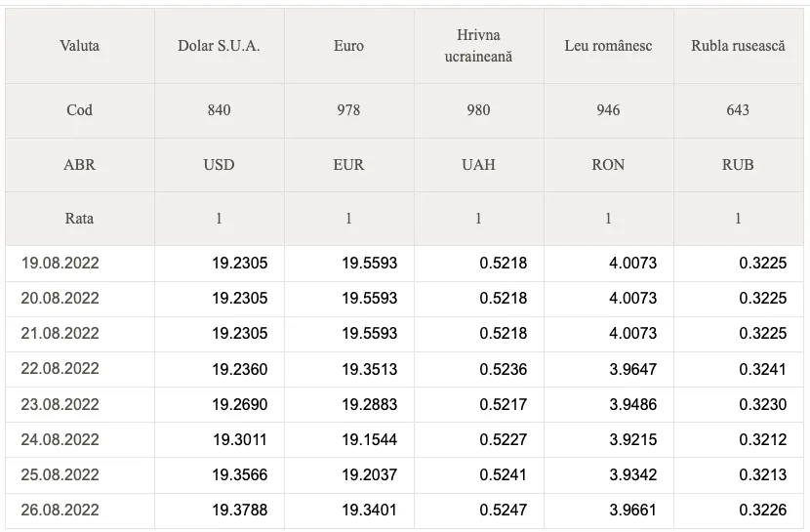Click the USD value 19.3788
810x532 pixels.
240,511
